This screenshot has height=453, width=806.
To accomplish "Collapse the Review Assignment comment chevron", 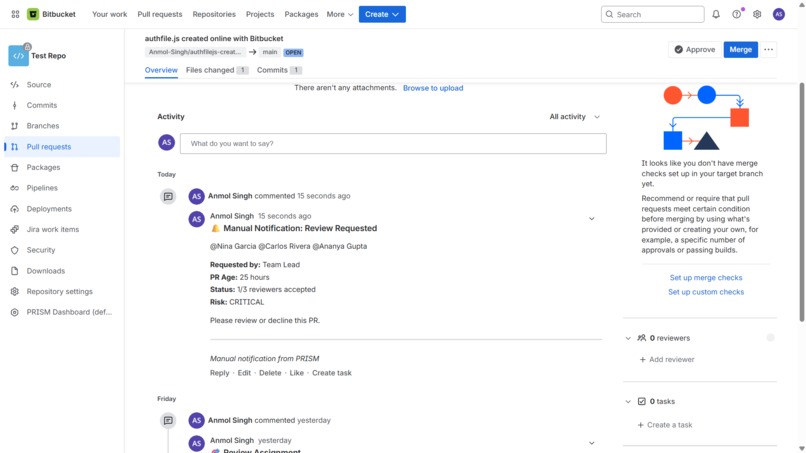I will tap(592, 443).
